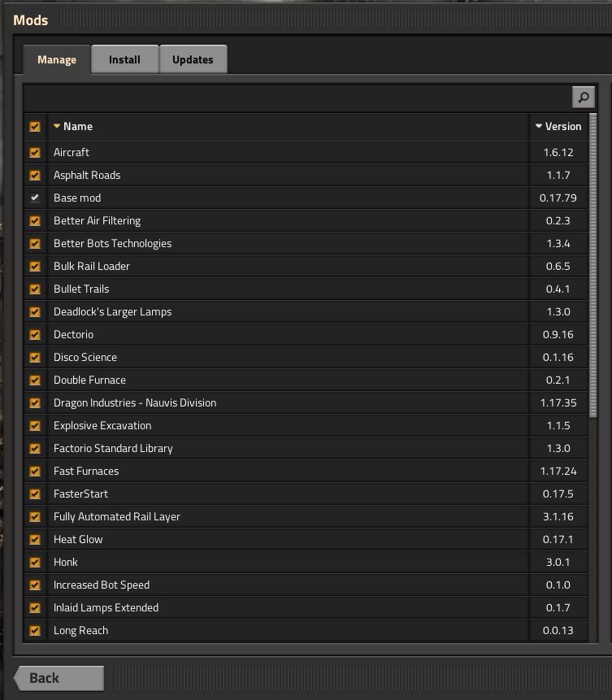Select Better Air Filtering name
612x700 pixels.
click(x=97, y=220)
